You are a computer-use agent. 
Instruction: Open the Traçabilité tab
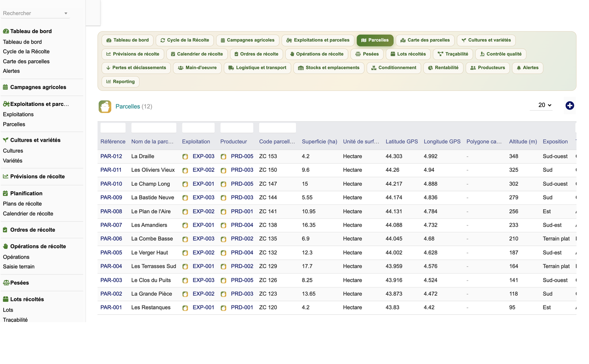point(453,54)
